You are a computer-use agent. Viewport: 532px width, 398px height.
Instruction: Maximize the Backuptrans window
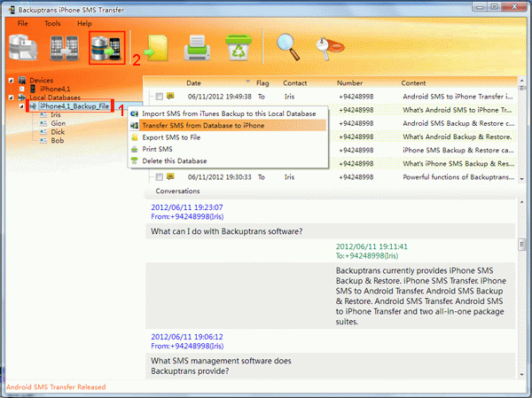pyautogui.click(x=495, y=7)
